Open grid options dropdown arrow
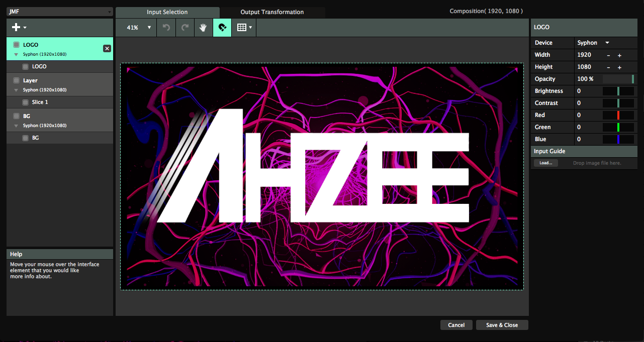 click(x=250, y=28)
